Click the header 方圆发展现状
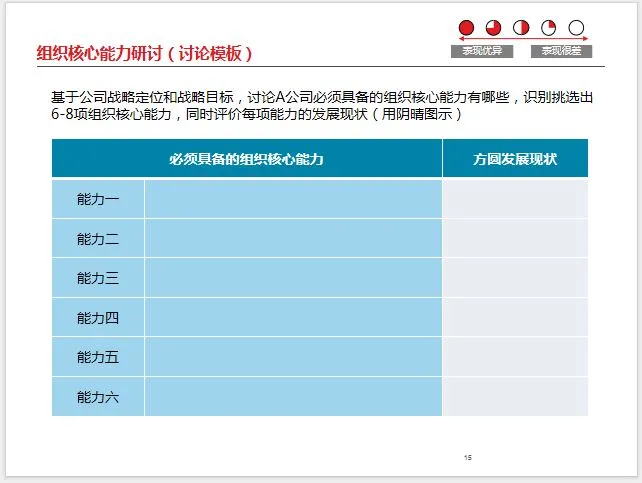 (x=515, y=158)
